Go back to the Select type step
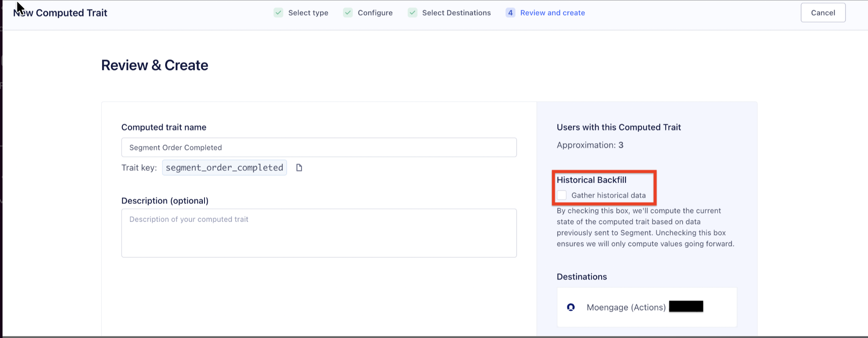Viewport: 868px width, 338px height. click(x=308, y=13)
